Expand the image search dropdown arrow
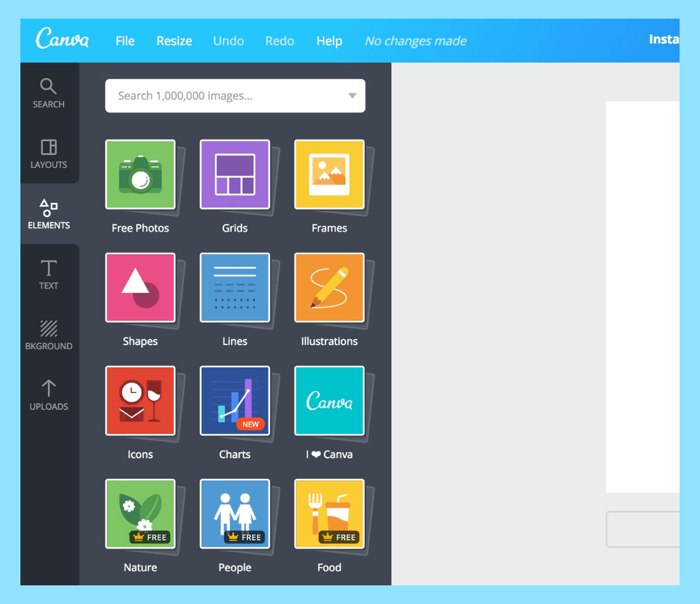Viewport: 700px width, 604px height. pos(352,96)
